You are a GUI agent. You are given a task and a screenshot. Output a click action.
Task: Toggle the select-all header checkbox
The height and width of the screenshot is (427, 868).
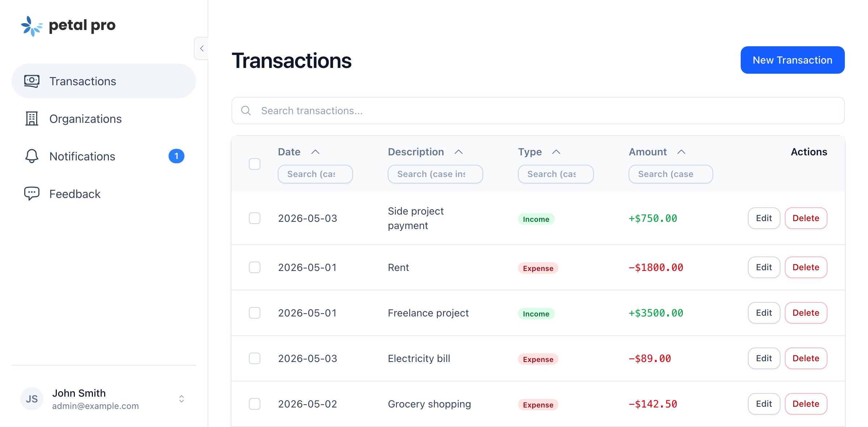255,164
